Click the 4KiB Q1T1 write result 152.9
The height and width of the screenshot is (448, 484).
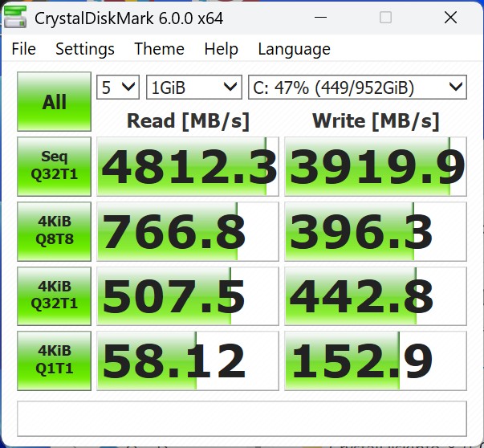coord(376,360)
